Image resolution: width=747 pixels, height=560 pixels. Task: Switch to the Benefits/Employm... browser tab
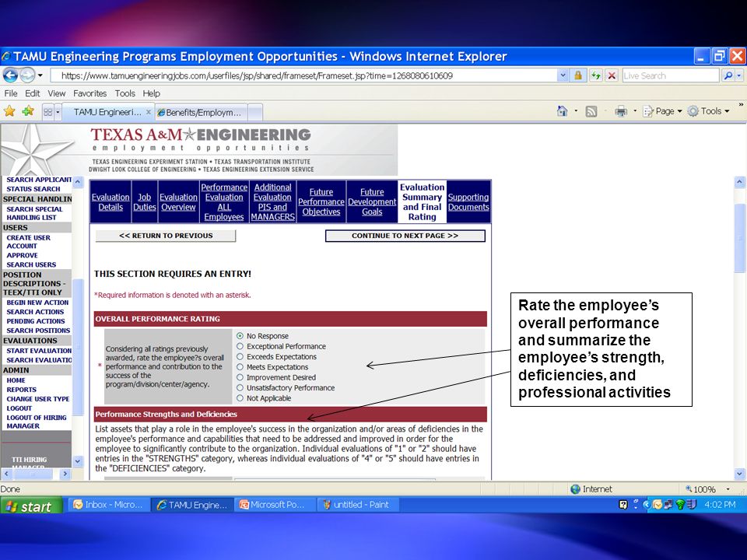(202, 112)
